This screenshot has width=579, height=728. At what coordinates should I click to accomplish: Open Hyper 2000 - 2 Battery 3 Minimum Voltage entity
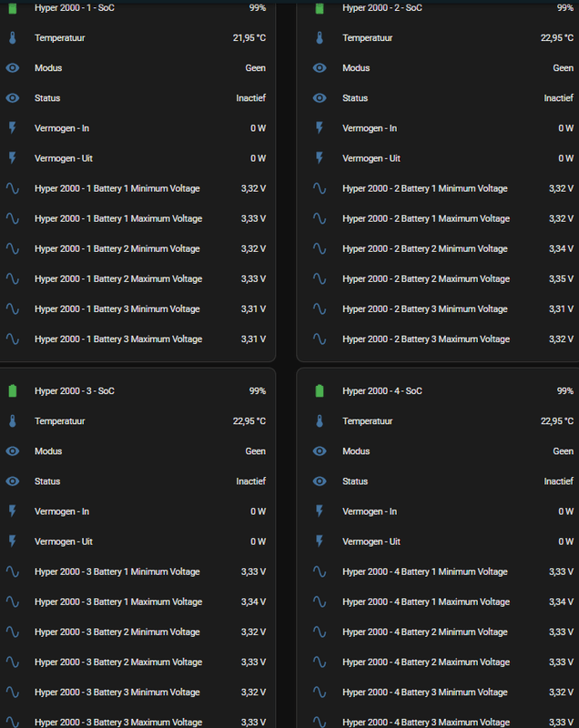[x=425, y=309]
